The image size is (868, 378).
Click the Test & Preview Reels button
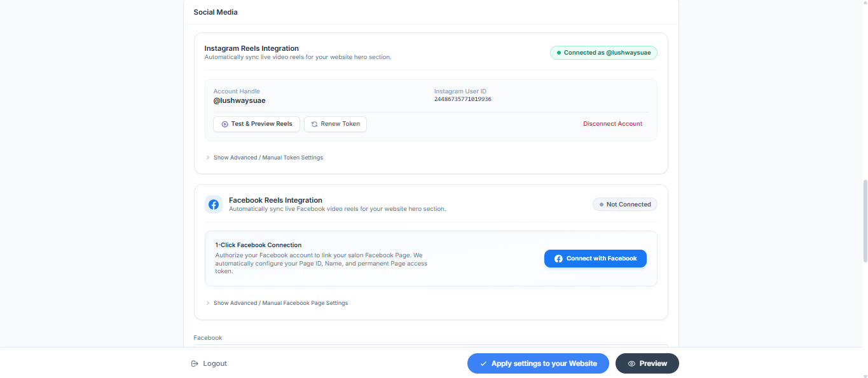pyautogui.click(x=256, y=124)
